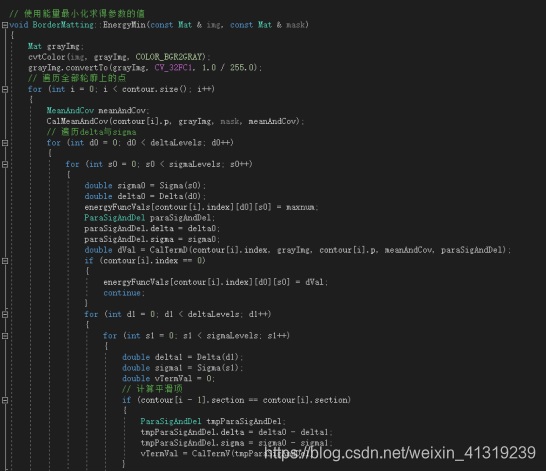
Task: Collapse the s0 sigmaLevels loop fold
Action: click(5, 164)
